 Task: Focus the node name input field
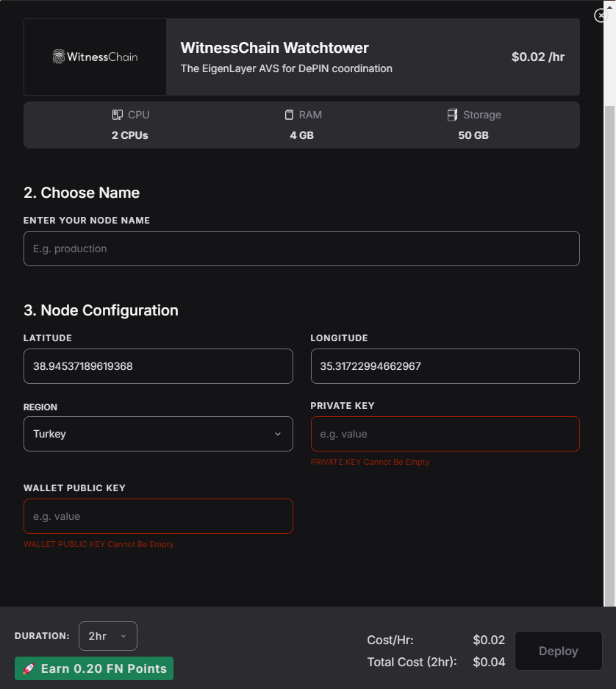point(301,249)
